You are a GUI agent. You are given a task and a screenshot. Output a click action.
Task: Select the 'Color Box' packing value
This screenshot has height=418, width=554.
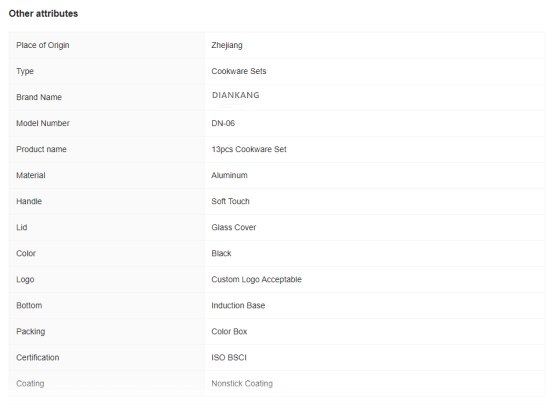(x=229, y=331)
